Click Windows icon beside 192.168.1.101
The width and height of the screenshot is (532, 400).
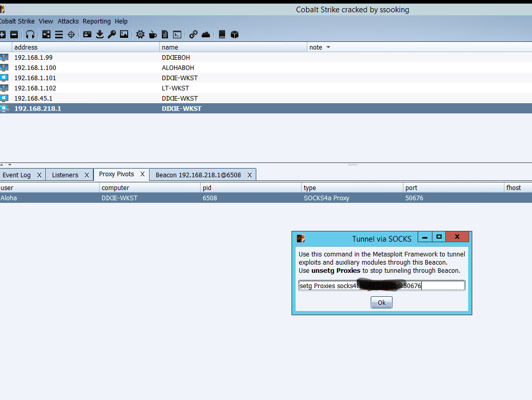[x=4, y=78]
